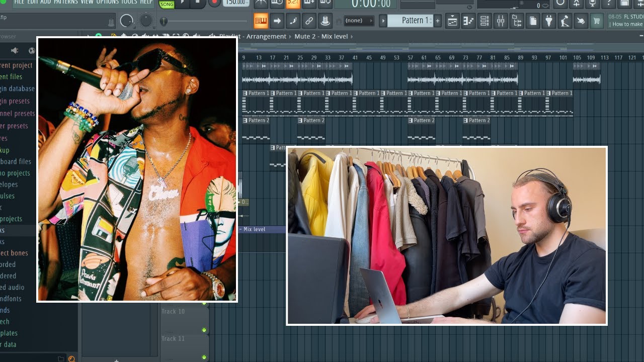Select the 'ed audio' browser folder
The width and height of the screenshot is (644, 362).
point(12,287)
